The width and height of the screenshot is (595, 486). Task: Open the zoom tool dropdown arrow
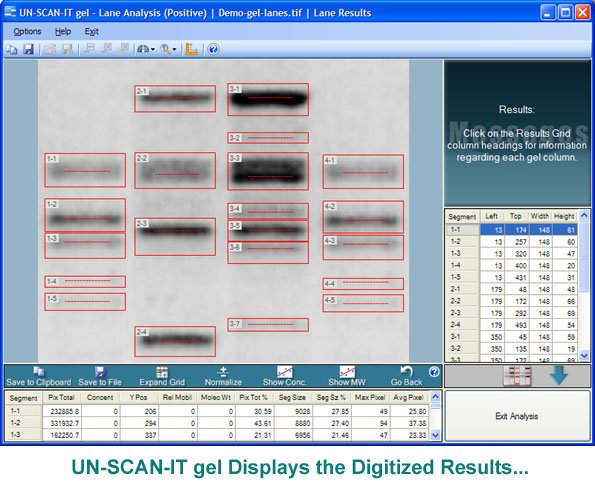[174, 49]
